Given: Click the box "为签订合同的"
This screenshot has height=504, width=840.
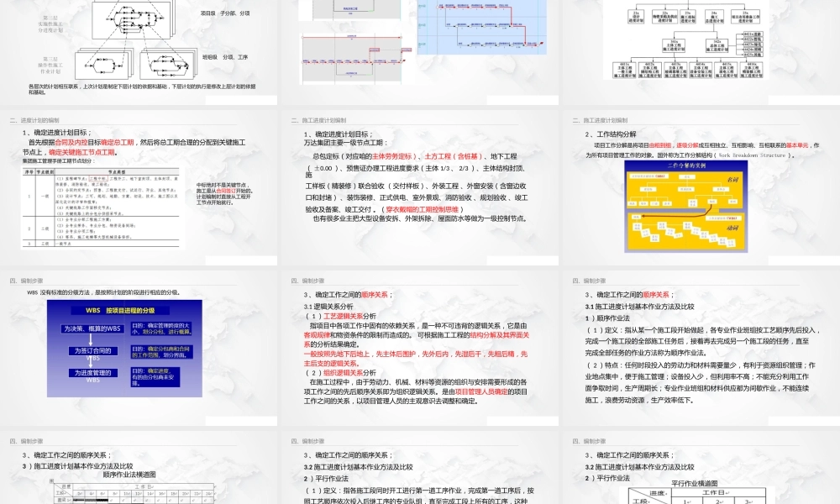Looking at the screenshot, I should (92, 351).
